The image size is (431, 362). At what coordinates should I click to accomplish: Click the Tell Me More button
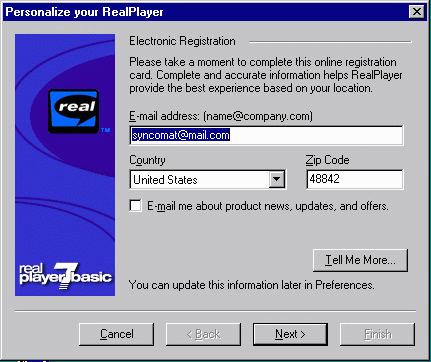(x=360, y=260)
